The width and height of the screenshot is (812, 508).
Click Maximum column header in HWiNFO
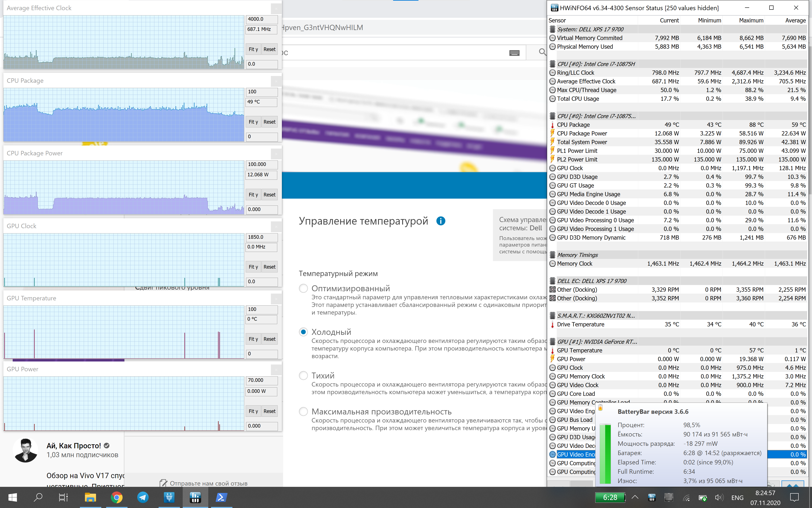point(751,21)
